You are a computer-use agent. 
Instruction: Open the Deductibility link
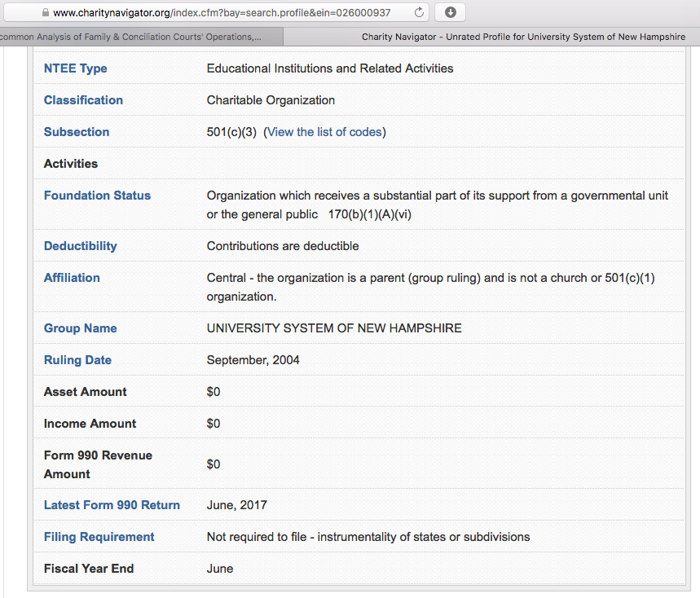[x=80, y=246]
